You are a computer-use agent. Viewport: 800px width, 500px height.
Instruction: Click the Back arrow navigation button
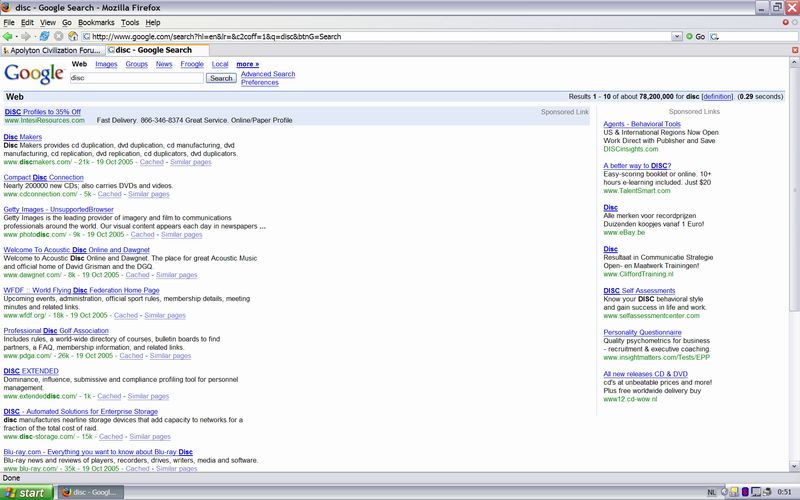[x=9, y=36]
